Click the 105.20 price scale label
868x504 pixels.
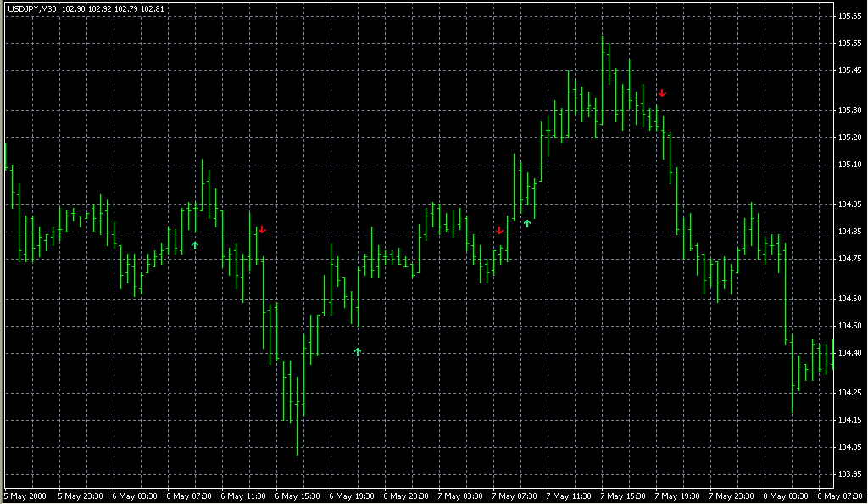[x=849, y=137]
